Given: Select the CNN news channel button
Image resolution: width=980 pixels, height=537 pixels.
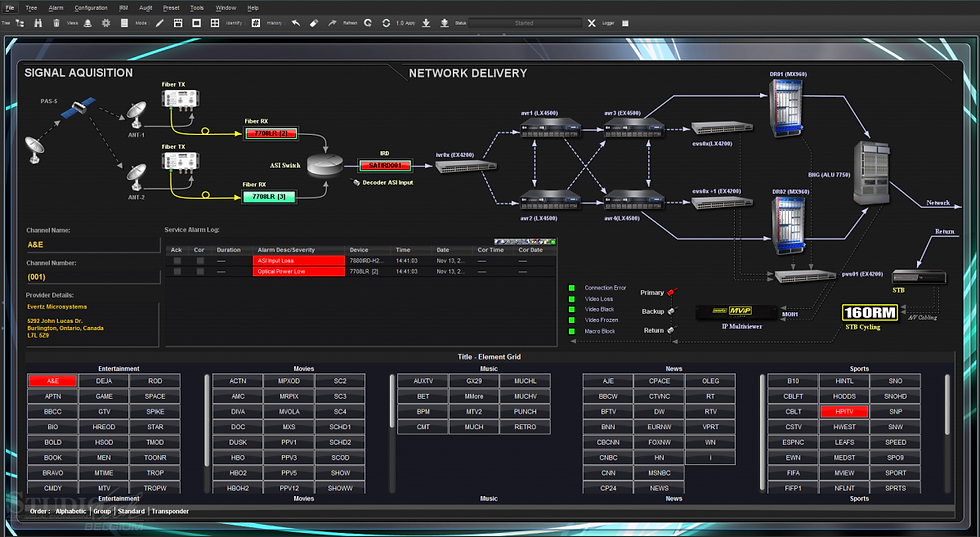Looking at the screenshot, I should tap(608, 473).
